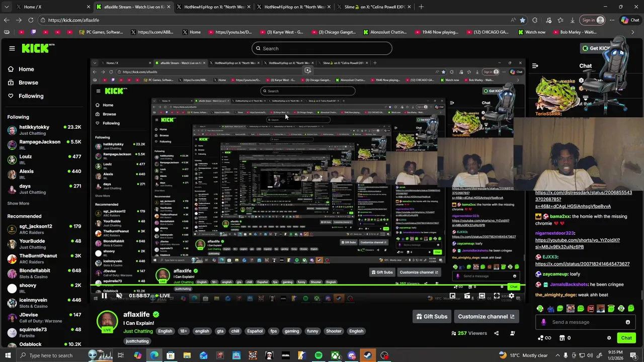Screen dimensions: 644x362
Task: Click the browser back arrow
Action: (7, 20)
